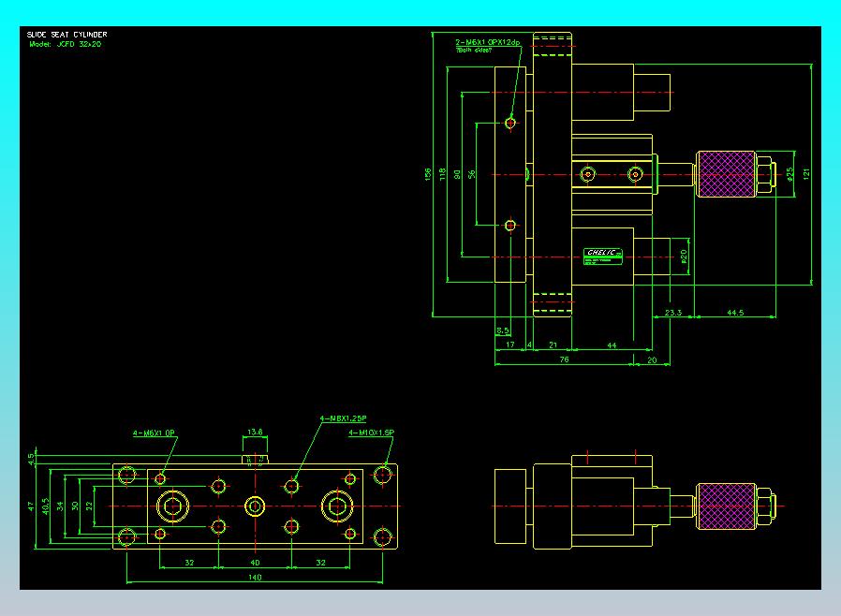Click the 140 overall length dimension

[x=255, y=578]
